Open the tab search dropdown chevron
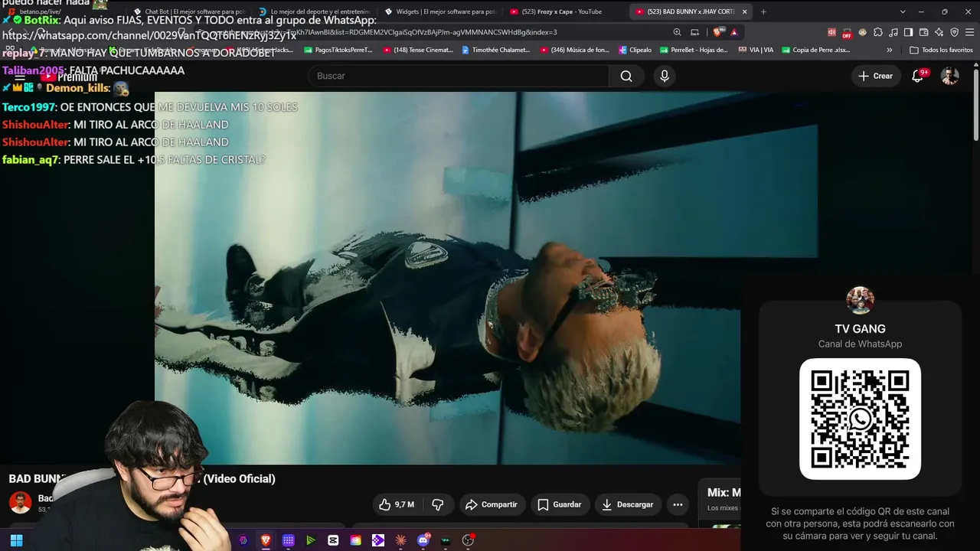980x551 pixels. click(x=903, y=11)
